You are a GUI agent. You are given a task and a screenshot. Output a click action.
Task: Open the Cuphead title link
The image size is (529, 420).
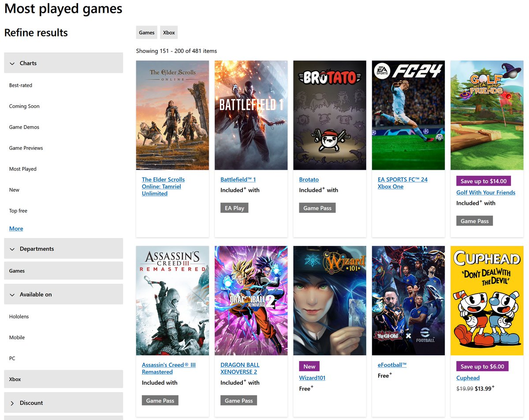click(468, 378)
